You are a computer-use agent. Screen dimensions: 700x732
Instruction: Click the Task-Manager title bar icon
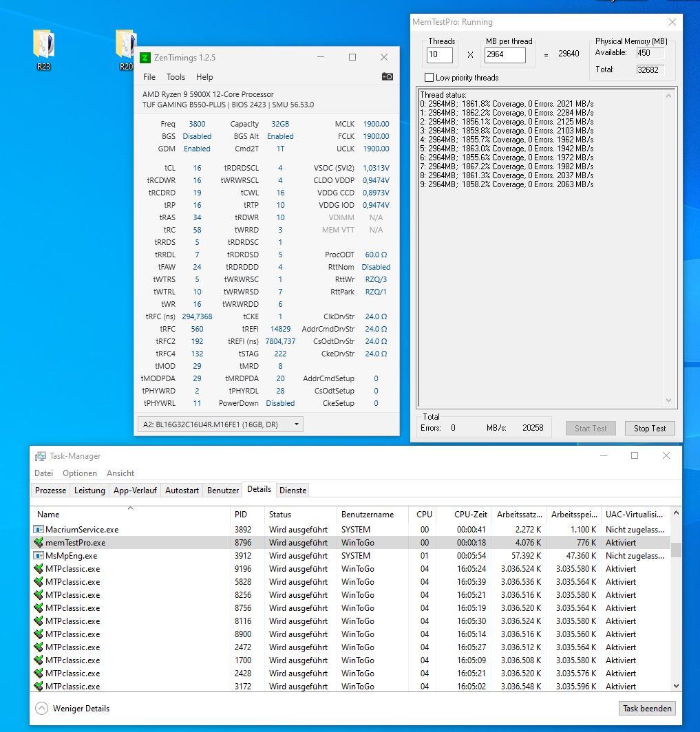41,456
